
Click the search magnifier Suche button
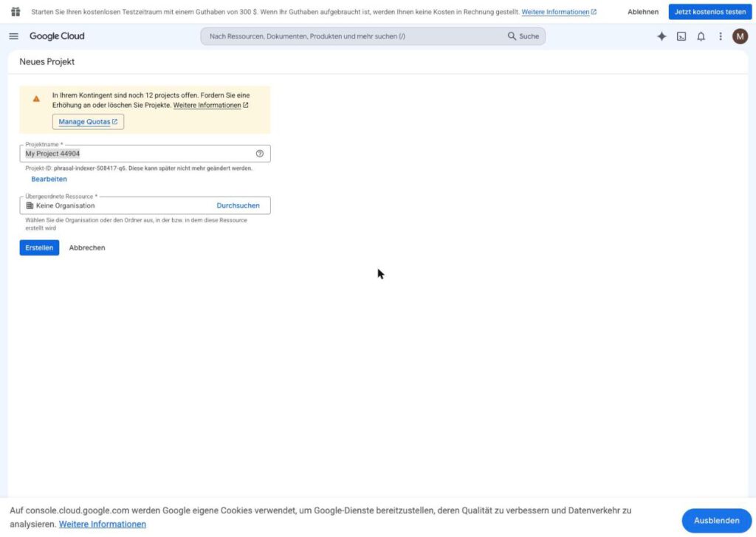coord(523,36)
